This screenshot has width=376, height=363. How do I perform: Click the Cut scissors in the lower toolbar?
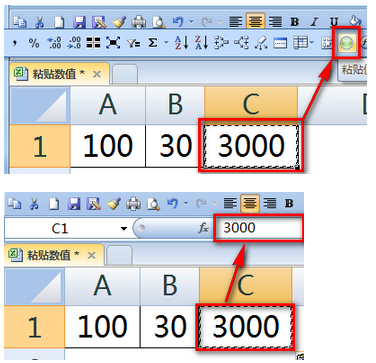coord(34,203)
